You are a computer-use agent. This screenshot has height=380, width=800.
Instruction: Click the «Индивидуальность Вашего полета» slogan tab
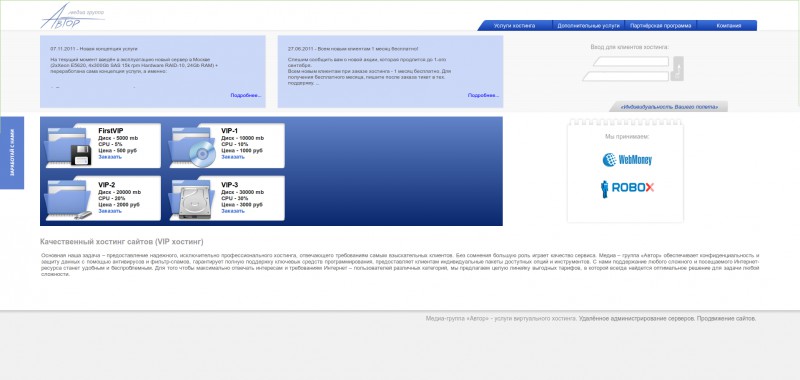click(x=669, y=107)
